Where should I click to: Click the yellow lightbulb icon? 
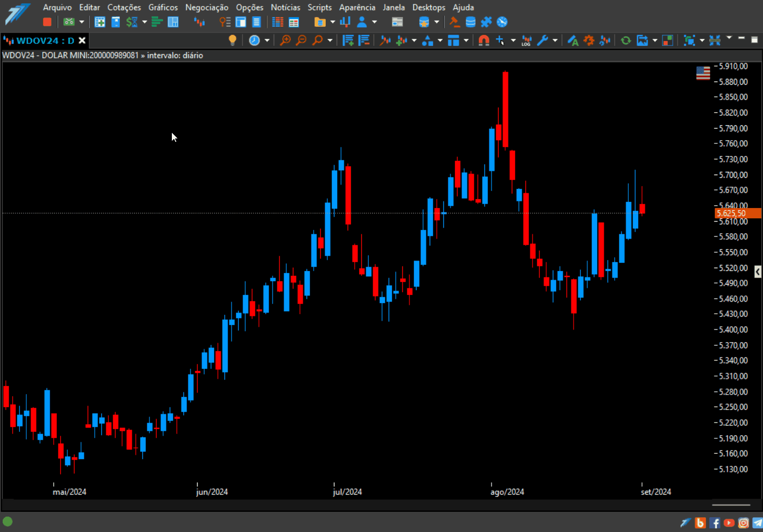(233, 40)
